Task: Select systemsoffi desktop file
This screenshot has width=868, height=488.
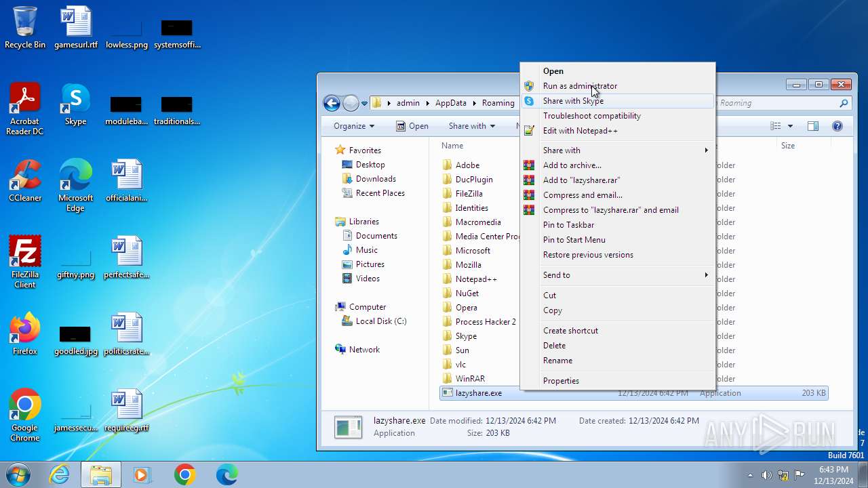Action: pos(177,34)
